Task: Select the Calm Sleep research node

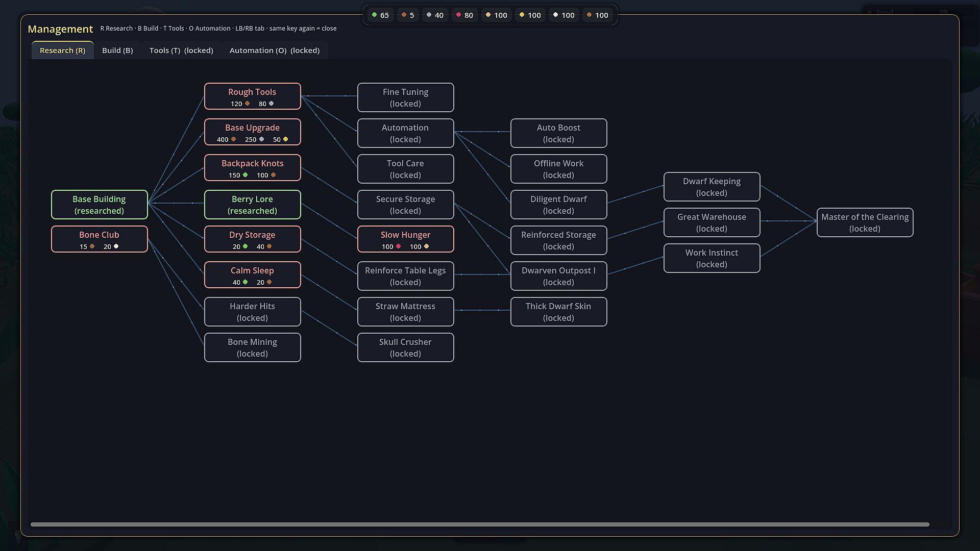Action: (253, 275)
